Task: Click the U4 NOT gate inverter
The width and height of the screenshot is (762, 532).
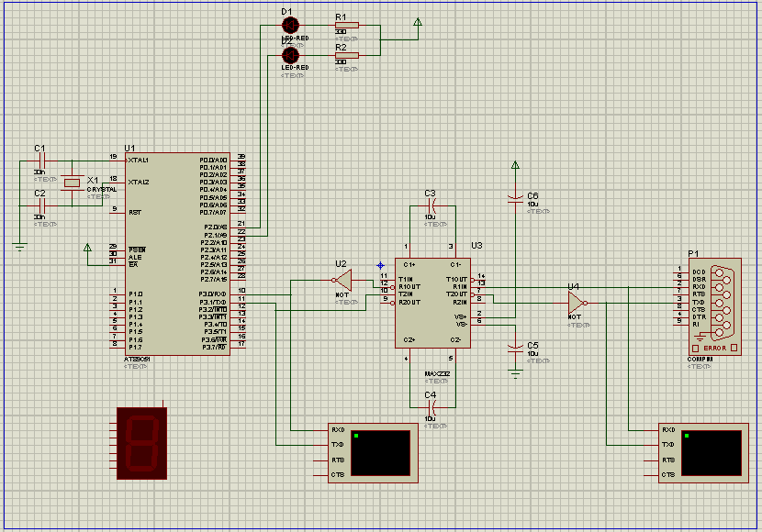Action: point(575,302)
